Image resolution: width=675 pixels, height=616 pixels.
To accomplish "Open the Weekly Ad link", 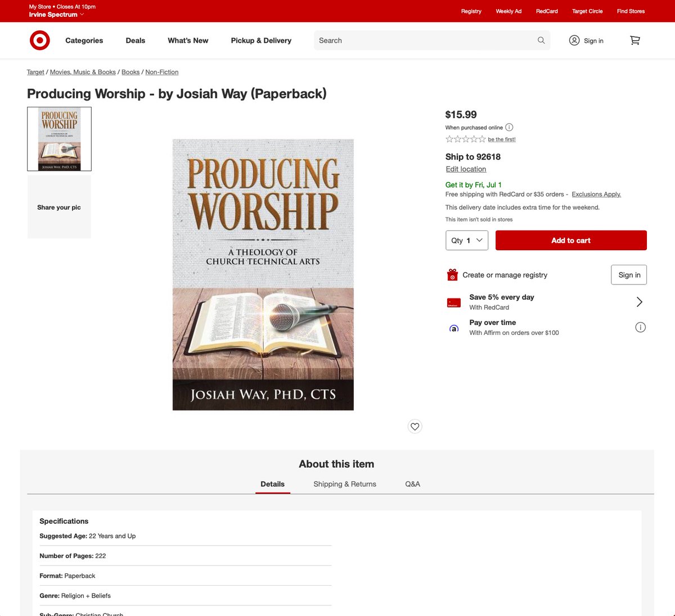I will point(508,11).
